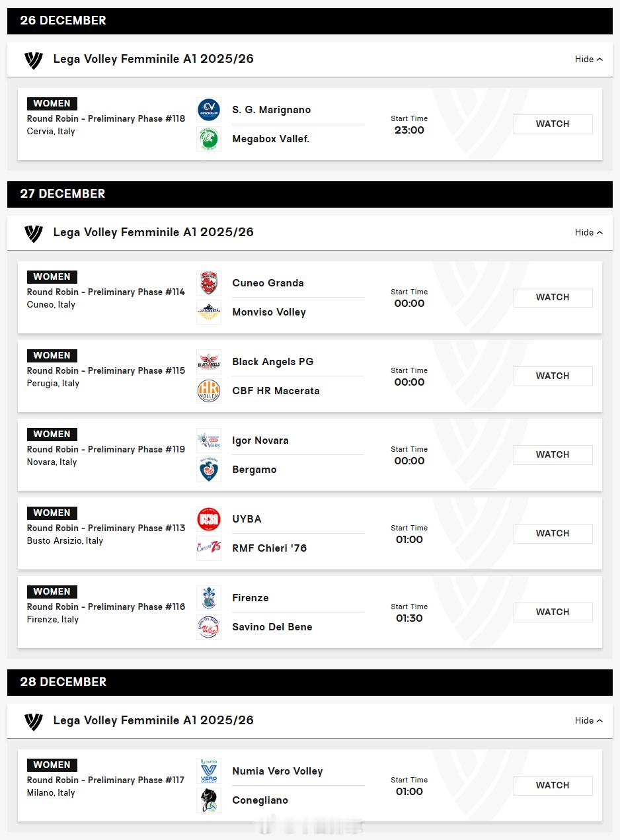Viewport: 620px width, 840px height.
Task: Click the 28 December date header bar
Action: click(x=309, y=682)
